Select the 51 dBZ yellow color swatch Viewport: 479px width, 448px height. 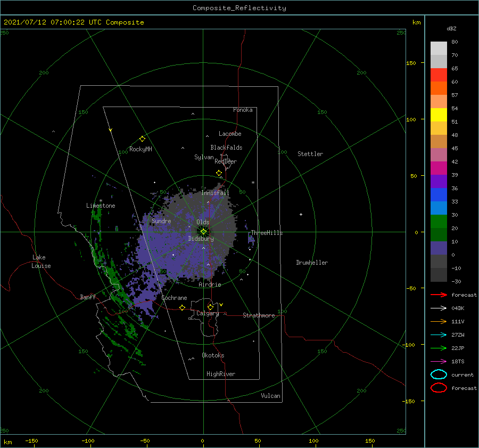439,115
